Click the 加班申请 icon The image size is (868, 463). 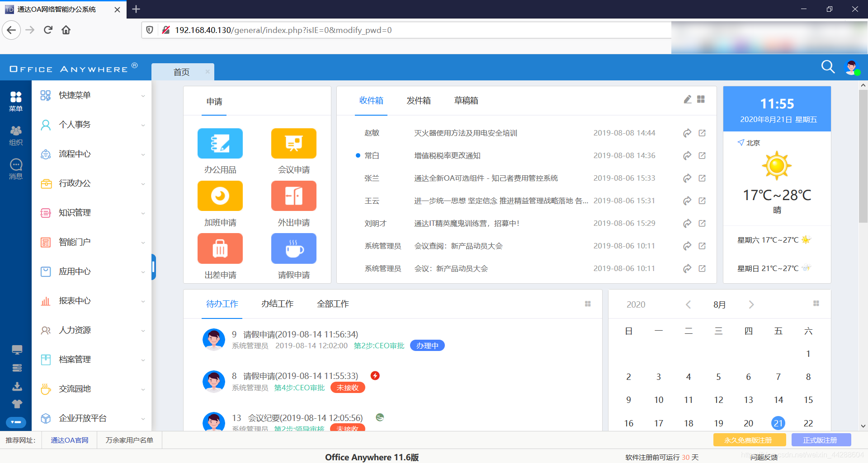220,196
